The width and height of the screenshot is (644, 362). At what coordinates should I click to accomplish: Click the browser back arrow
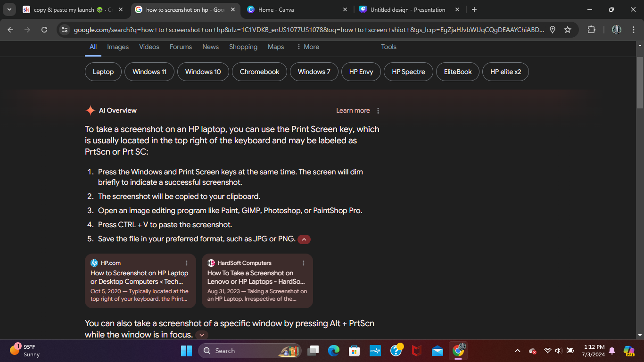pos(10,30)
